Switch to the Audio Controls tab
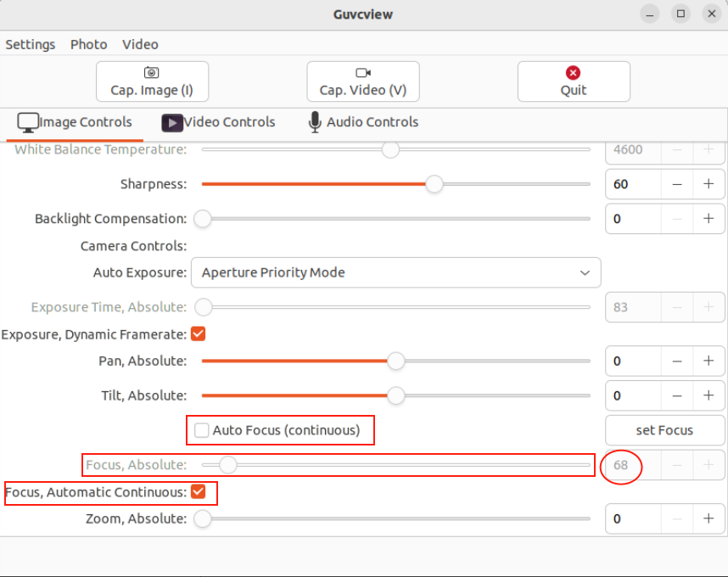 (x=363, y=122)
